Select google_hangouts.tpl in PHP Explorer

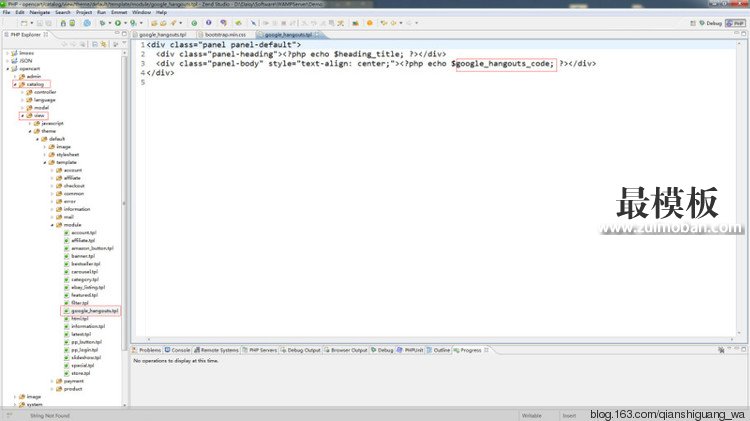click(x=93, y=311)
